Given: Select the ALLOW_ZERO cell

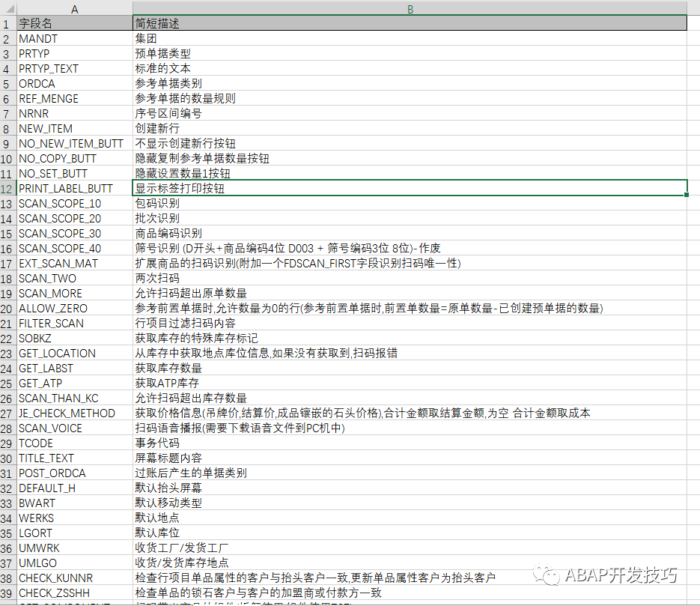Looking at the screenshot, I should click(75, 308).
